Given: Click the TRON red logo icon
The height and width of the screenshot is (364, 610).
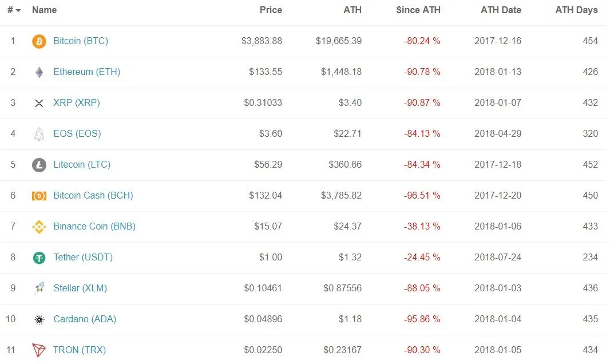Looking at the screenshot, I should (39, 350).
